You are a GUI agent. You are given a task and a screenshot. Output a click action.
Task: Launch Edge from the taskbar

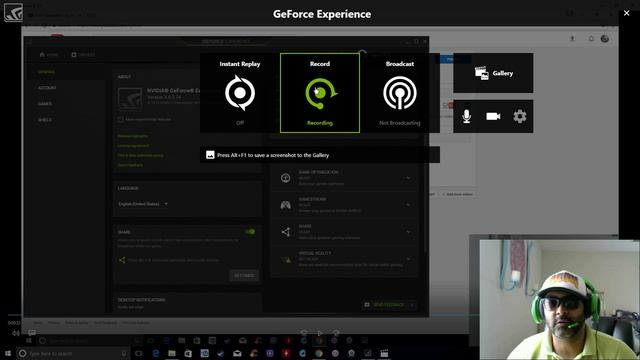[x=156, y=353]
